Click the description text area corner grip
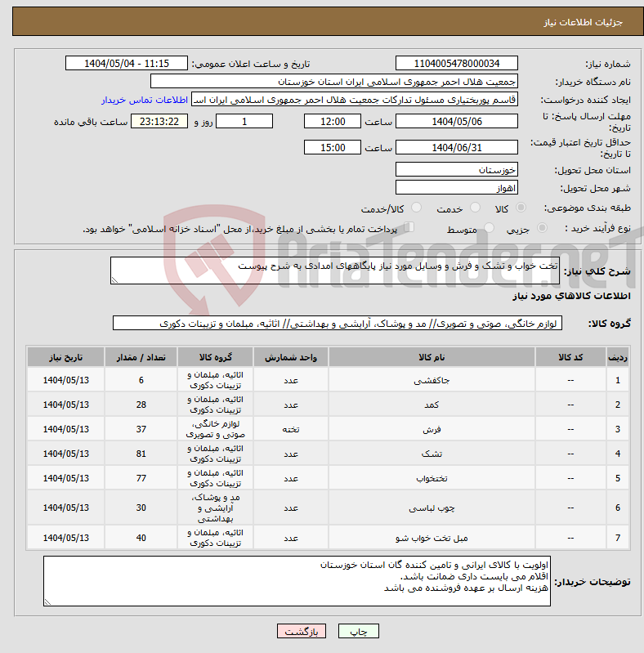Image resolution: width=644 pixels, height=653 pixels. pos(114,280)
